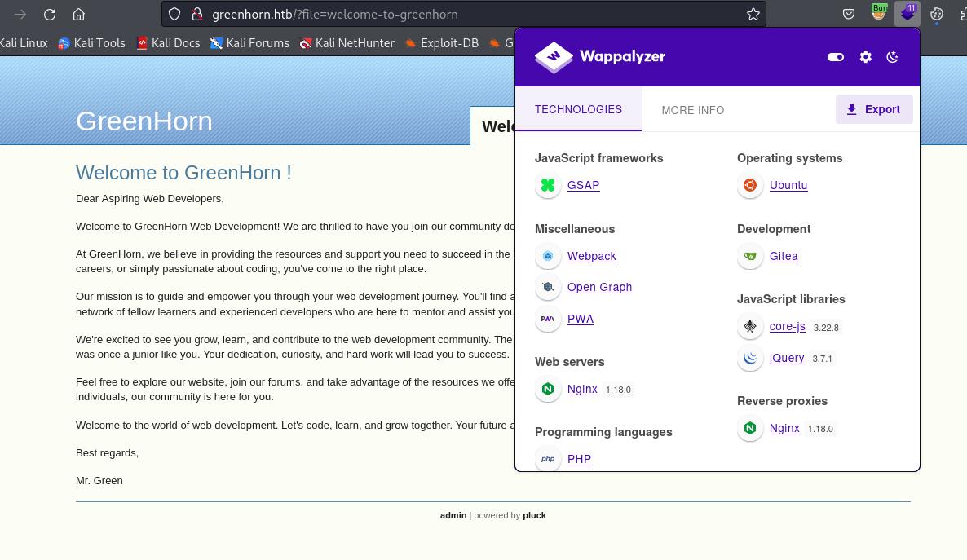
Task: Click the jQuery version 3.7.1 badge
Action: tap(822, 359)
